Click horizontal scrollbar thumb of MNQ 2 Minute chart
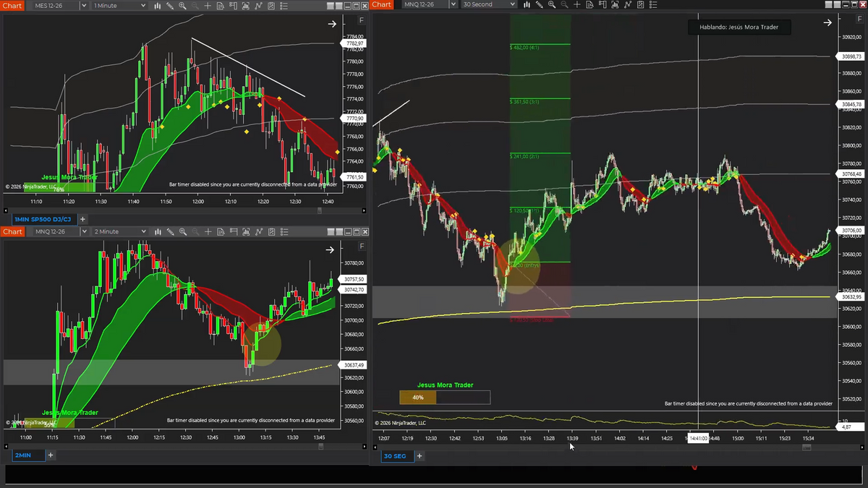The height and width of the screenshot is (488, 868). click(x=320, y=447)
